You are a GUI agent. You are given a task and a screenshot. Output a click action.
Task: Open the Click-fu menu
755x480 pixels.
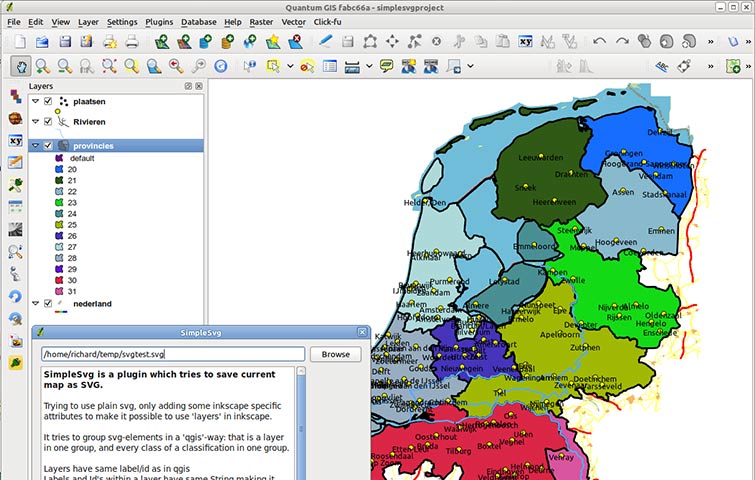pos(327,22)
